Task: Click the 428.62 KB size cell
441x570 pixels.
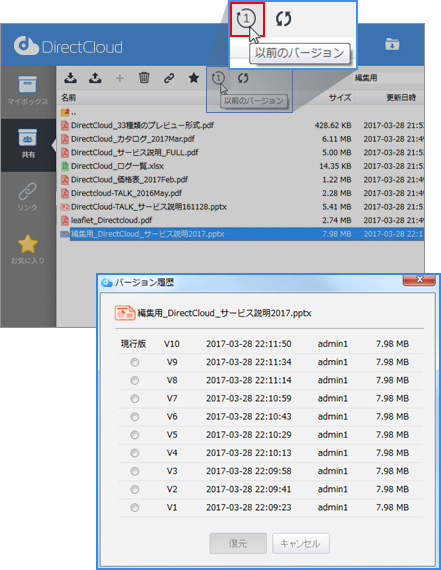Action: coord(333,125)
